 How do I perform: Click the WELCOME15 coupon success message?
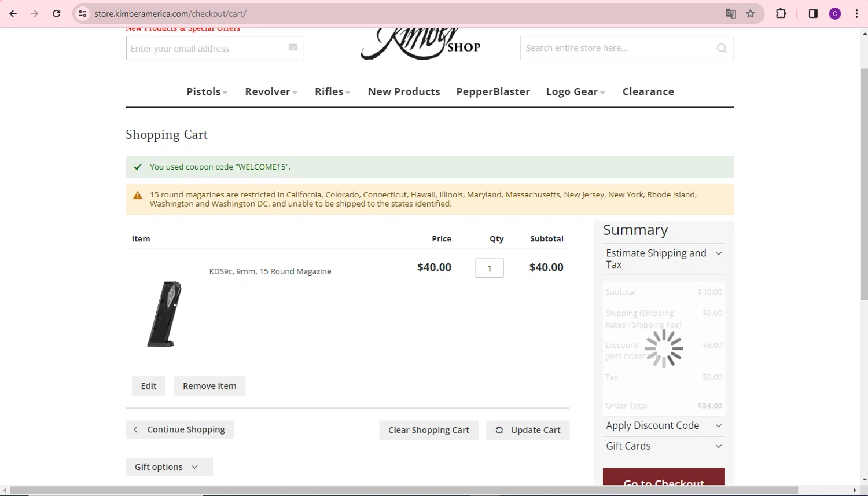point(430,167)
